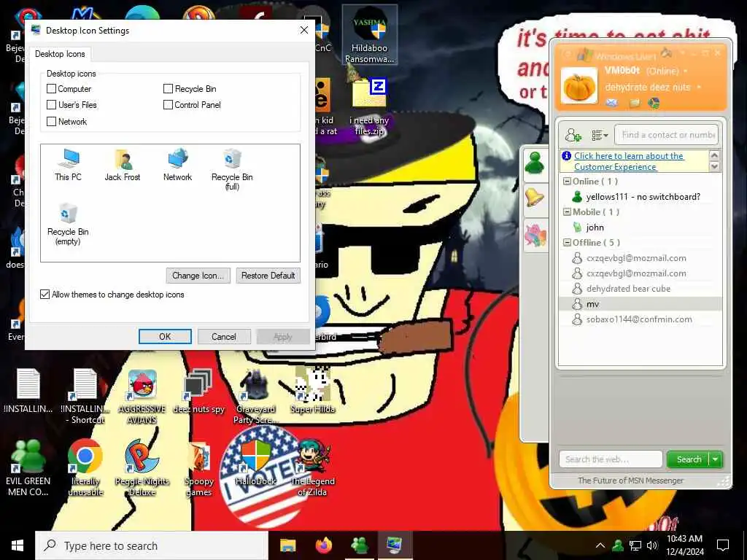Viewport: 747px width, 560px height.
Task: Enable the Recycle Bin checkbox
Action: click(x=168, y=88)
